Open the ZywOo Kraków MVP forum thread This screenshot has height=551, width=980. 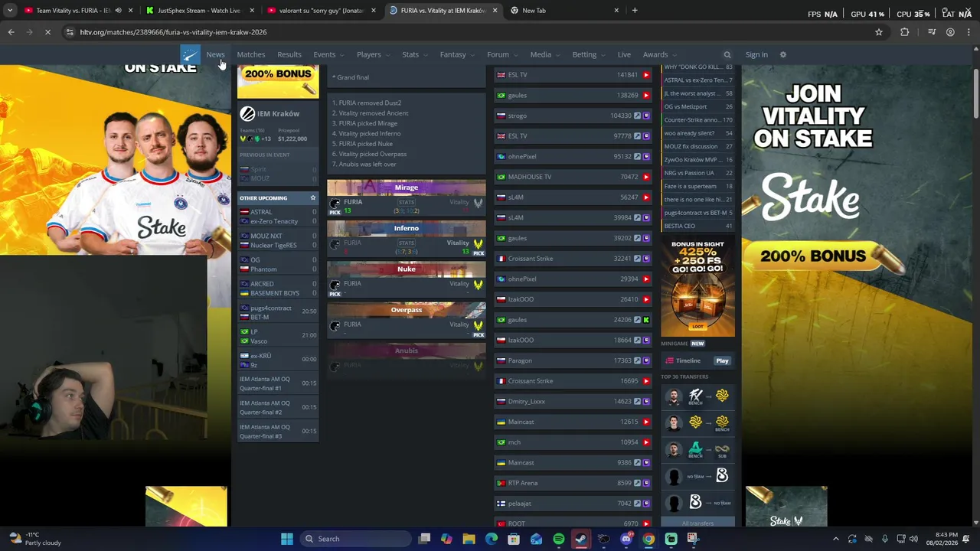(697, 160)
